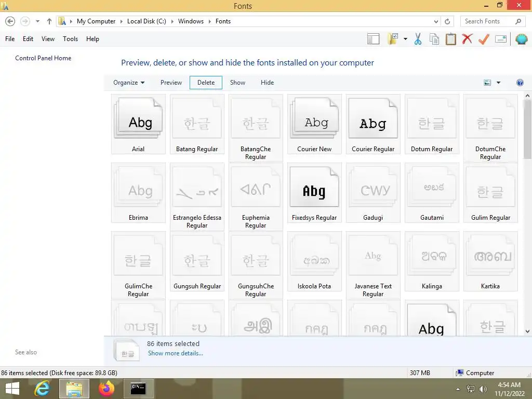Click the folder options toolbar icon
532x399 pixels.
393,39
